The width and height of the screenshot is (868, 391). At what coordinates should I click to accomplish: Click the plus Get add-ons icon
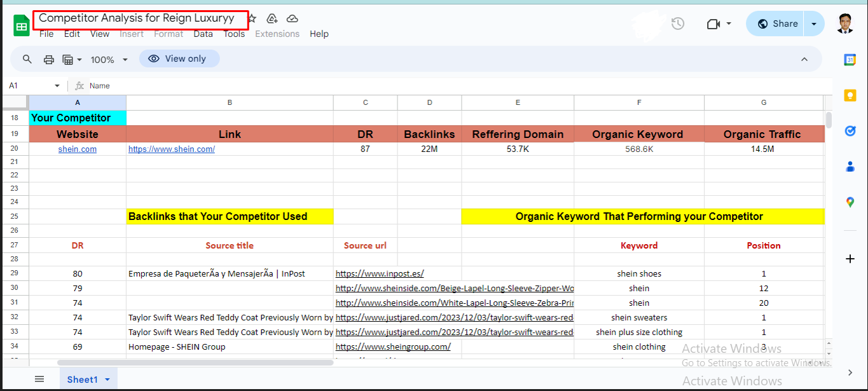click(x=850, y=259)
